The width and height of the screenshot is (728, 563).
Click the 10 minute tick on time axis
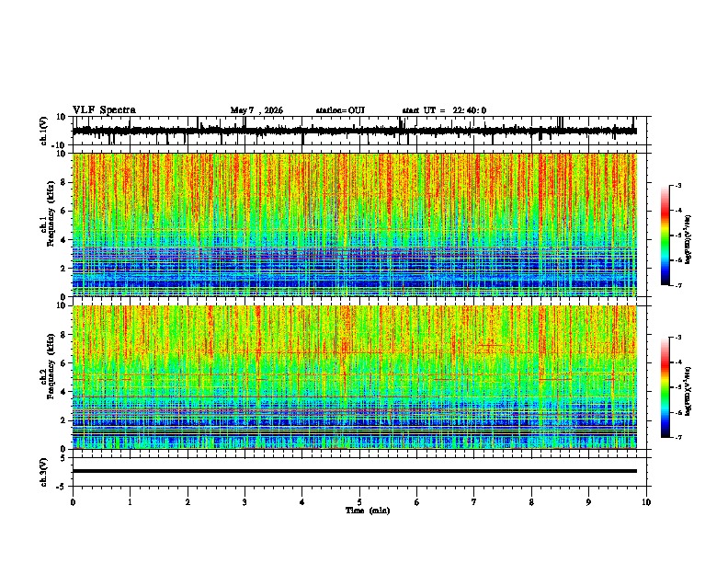(x=646, y=502)
